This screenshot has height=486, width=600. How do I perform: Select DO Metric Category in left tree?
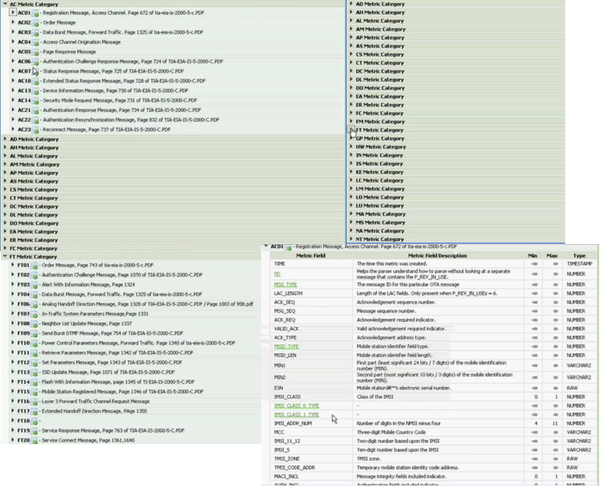[x=34, y=223]
